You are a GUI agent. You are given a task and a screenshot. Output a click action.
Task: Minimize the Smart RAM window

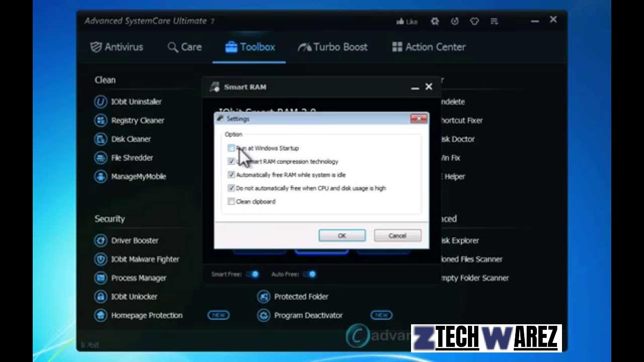pyautogui.click(x=415, y=87)
